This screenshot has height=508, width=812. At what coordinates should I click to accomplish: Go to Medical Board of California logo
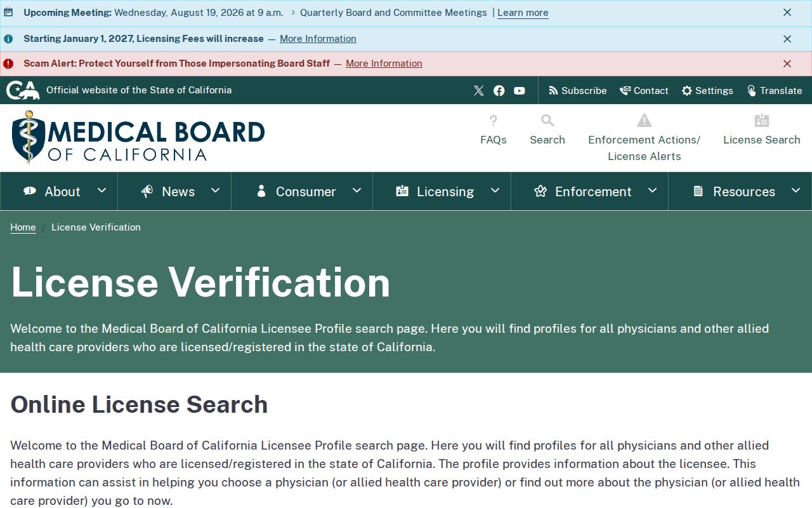138,138
